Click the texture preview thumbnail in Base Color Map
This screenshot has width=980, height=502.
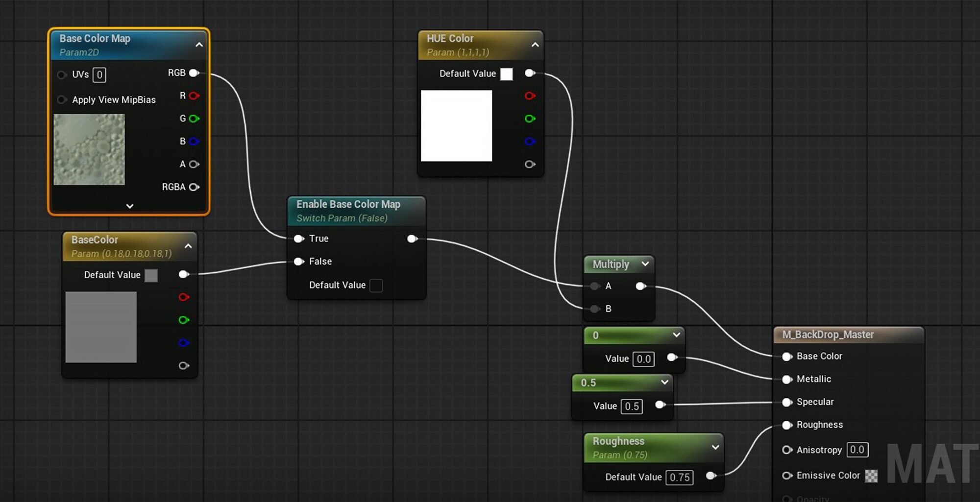click(x=89, y=149)
